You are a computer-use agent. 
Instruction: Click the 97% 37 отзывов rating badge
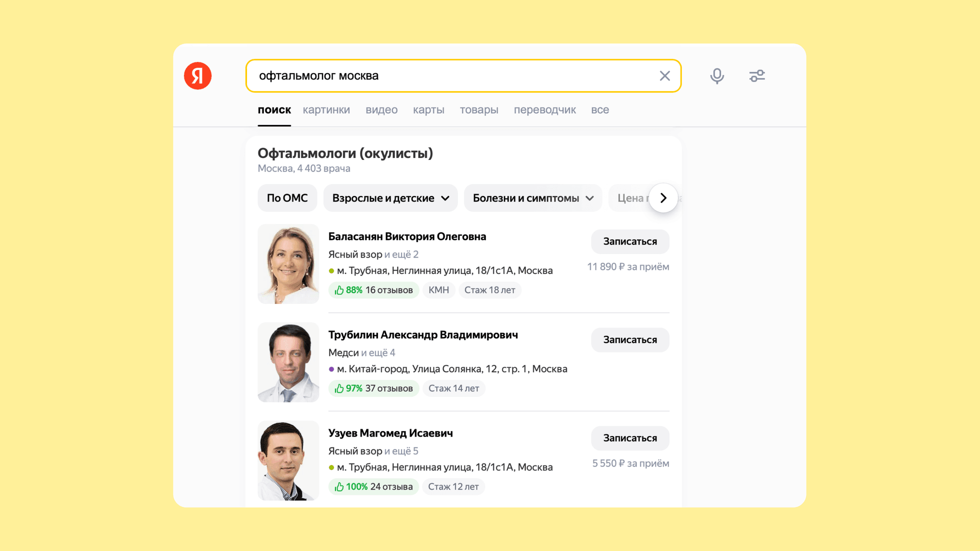[x=373, y=388]
